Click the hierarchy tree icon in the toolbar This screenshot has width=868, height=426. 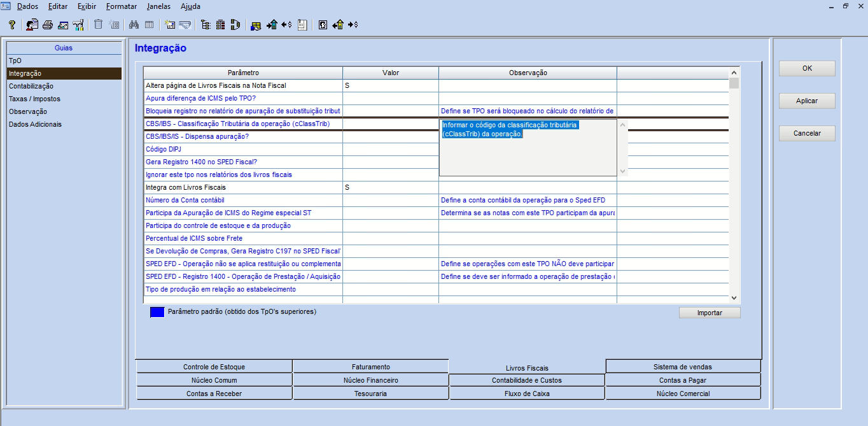206,25
